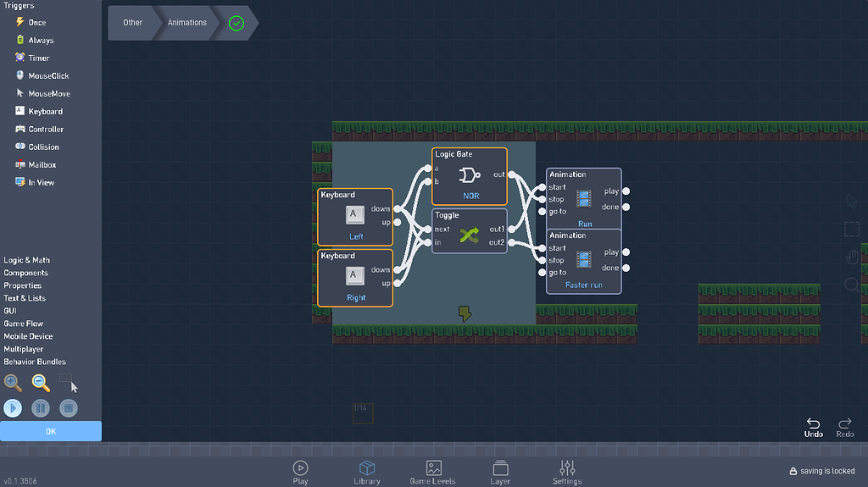Select the hand pan tool on right edge
Image resolution: width=868 pixels, height=487 pixels.
pyautogui.click(x=852, y=257)
